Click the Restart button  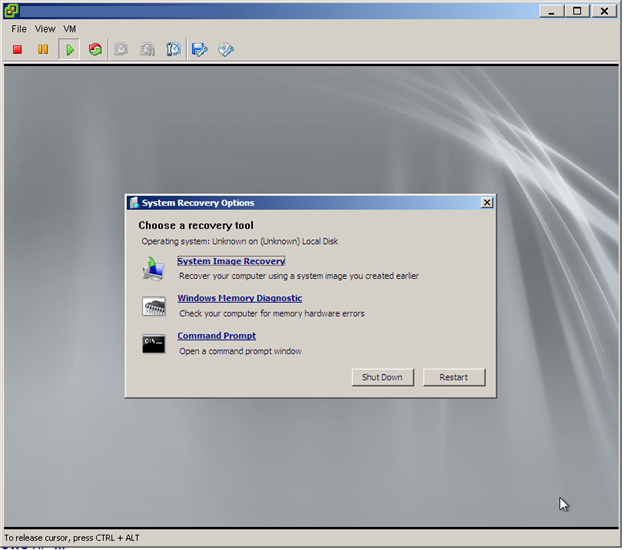click(454, 377)
